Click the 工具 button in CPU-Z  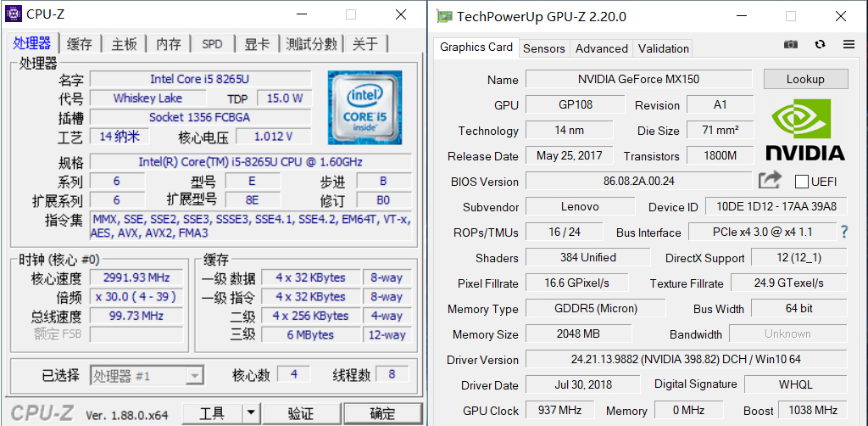click(x=212, y=412)
